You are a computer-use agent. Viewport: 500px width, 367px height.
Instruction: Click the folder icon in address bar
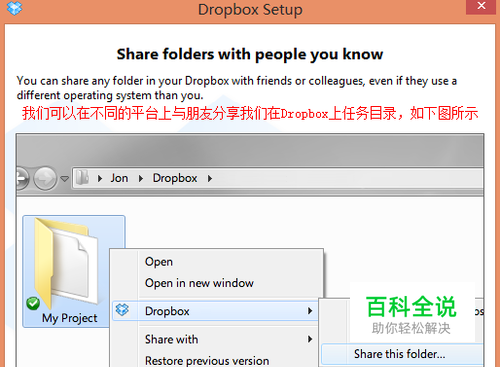82,177
